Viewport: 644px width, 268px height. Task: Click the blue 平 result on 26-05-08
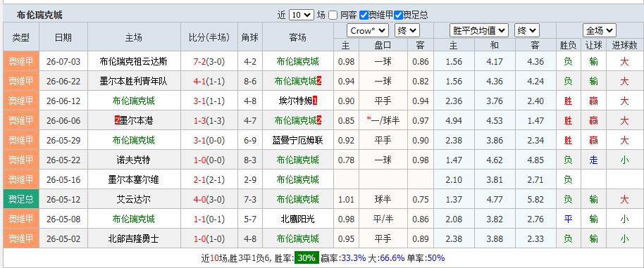pos(569,219)
